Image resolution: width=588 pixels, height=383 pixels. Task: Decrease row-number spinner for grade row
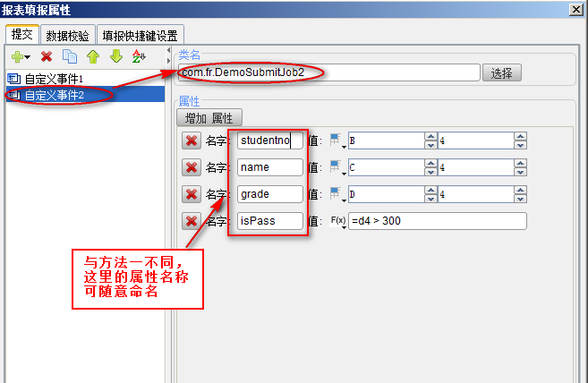[x=520, y=199]
